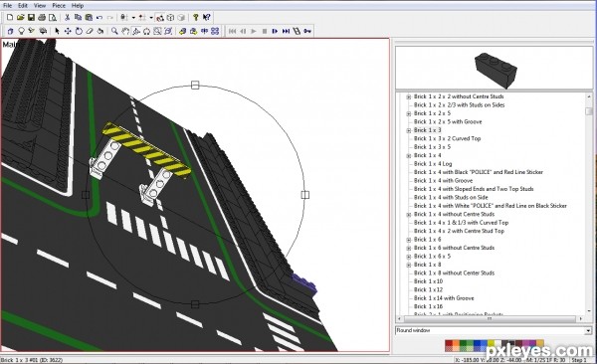The image size is (597, 364).
Task: Click the Zoom Extents icon
Action: click(168, 31)
